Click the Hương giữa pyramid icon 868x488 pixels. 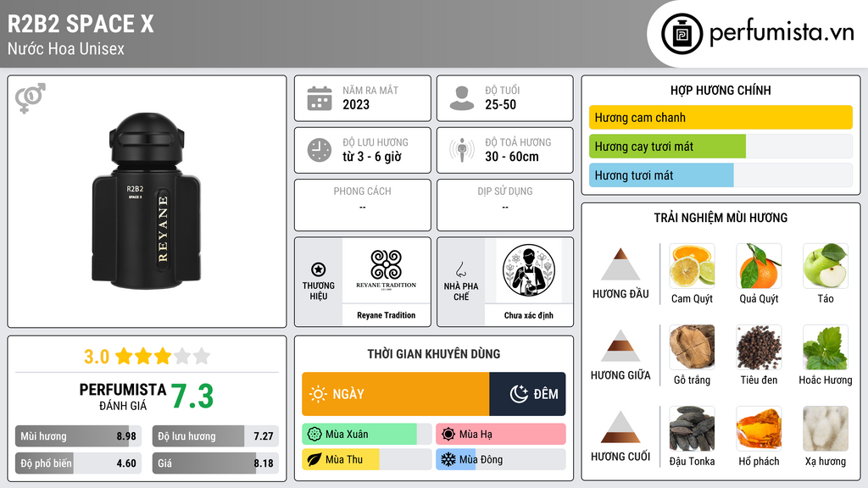coord(620,346)
